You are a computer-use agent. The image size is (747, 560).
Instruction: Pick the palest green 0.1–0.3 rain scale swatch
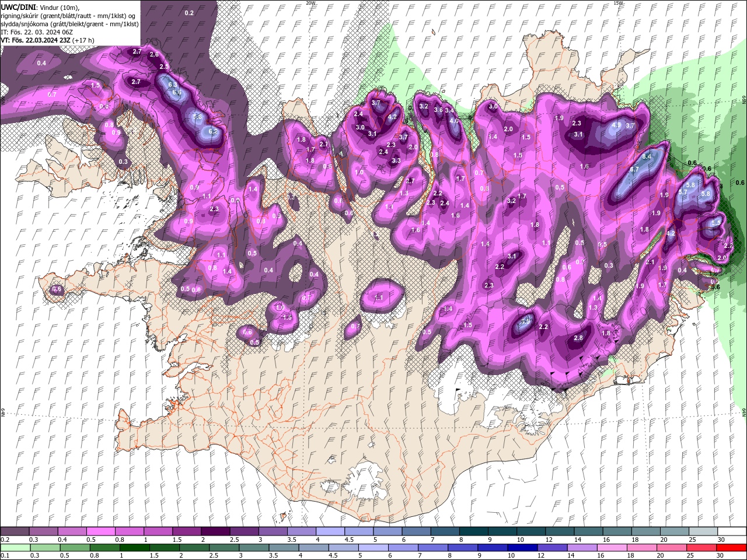point(16,548)
